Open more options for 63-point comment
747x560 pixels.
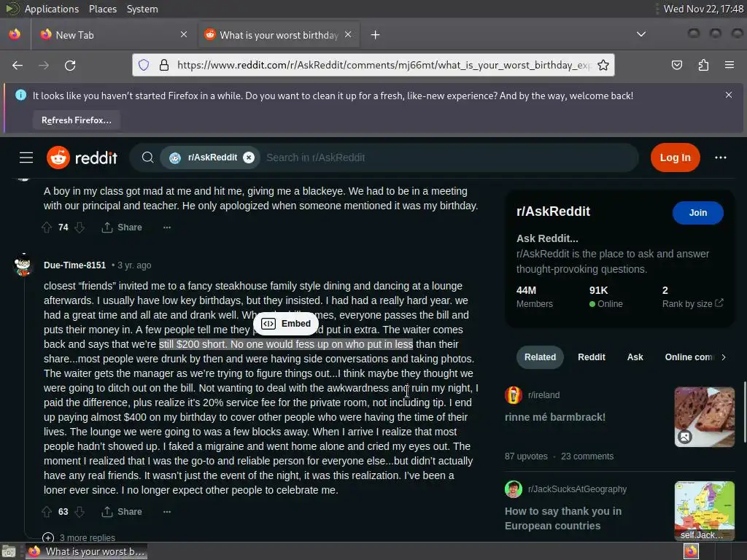click(167, 512)
